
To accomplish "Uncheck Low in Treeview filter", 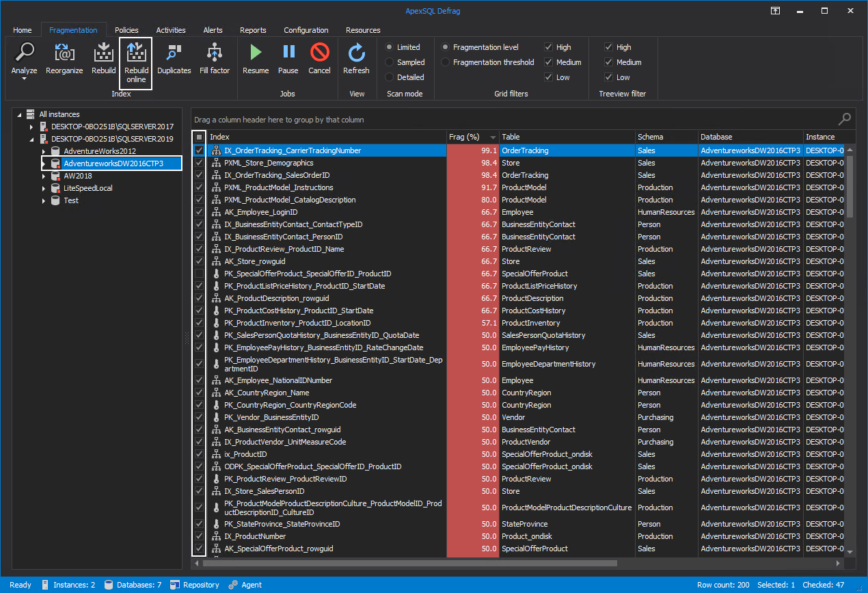I will (x=609, y=77).
